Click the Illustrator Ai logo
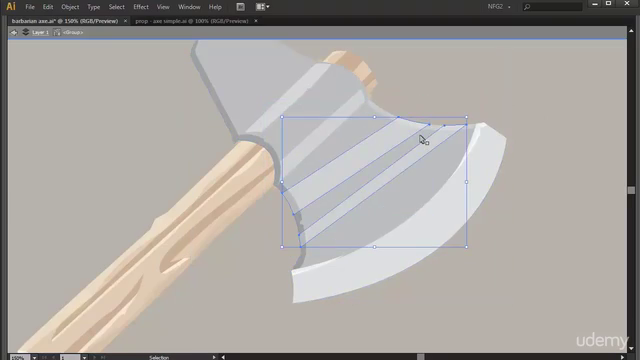The image size is (640, 360). [11, 7]
